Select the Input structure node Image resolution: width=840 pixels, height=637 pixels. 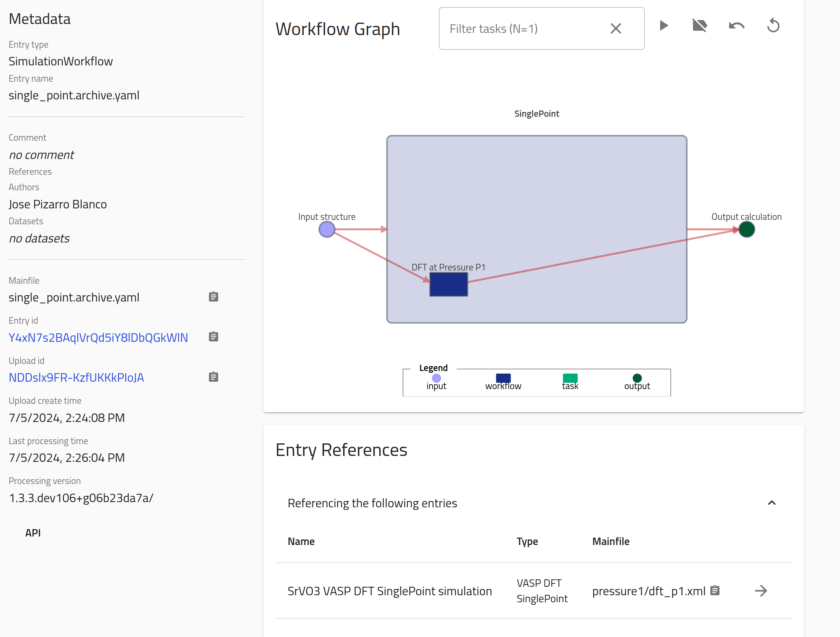[x=326, y=229]
